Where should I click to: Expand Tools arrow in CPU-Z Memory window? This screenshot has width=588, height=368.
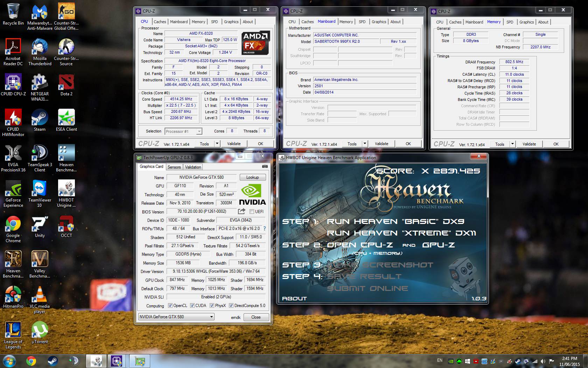coord(512,144)
